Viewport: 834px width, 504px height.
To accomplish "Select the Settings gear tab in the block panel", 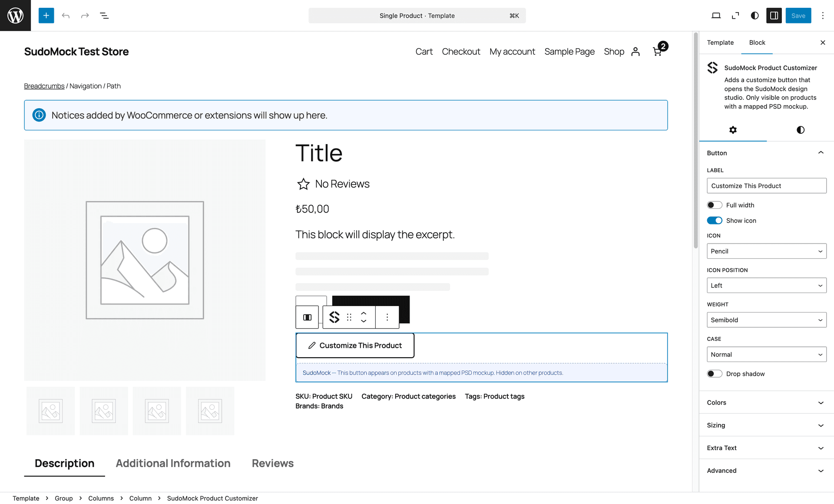I will click(x=733, y=129).
